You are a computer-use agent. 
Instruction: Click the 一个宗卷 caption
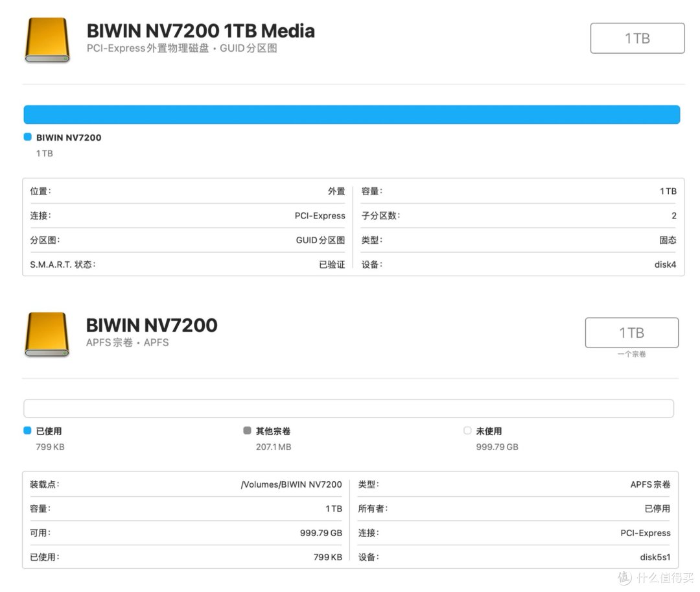[x=632, y=354]
